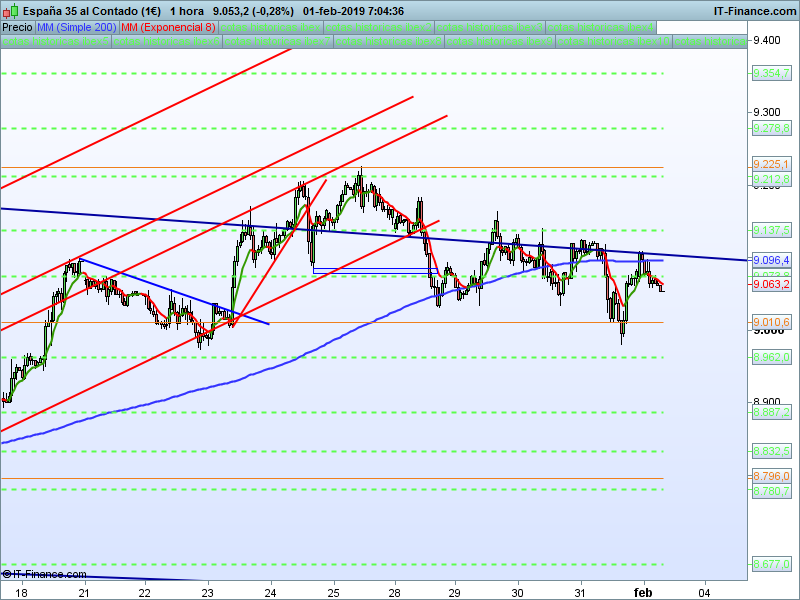Click the IT-Finance.com link in the title bar
The height and width of the screenshot is (600, 800).
(754, 11)
